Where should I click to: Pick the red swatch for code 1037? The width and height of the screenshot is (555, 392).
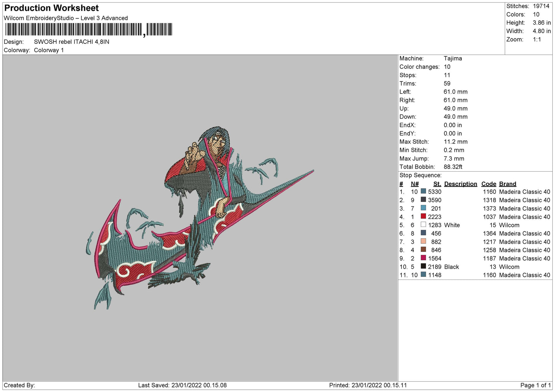click(x=423, y=217)
